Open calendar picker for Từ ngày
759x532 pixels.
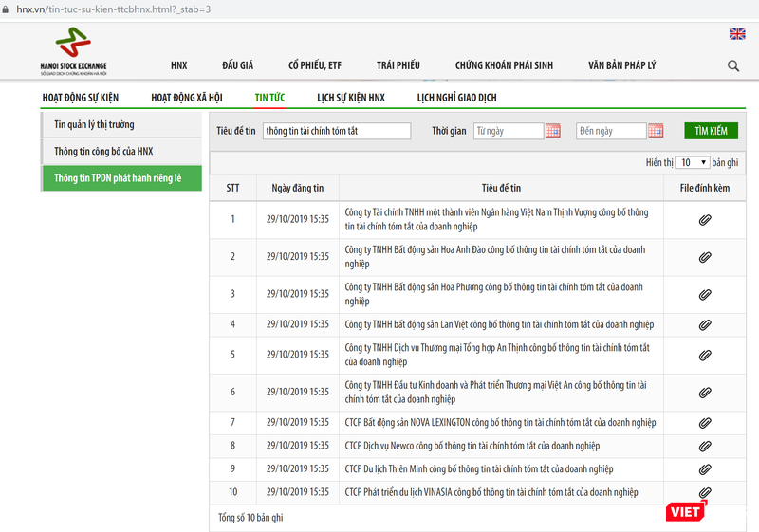click(x=553, y=131)
